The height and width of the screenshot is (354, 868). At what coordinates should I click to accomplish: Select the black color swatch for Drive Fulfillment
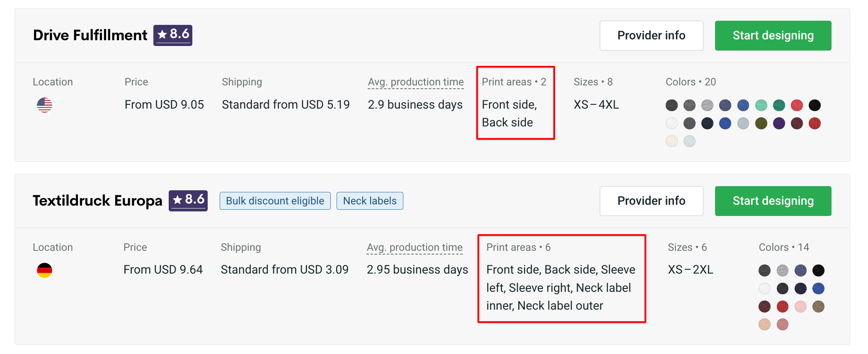coord(815,105)
